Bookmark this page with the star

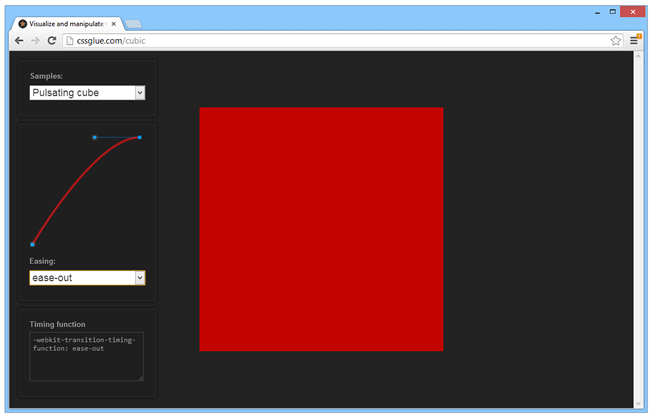click(x=616, y=40)
